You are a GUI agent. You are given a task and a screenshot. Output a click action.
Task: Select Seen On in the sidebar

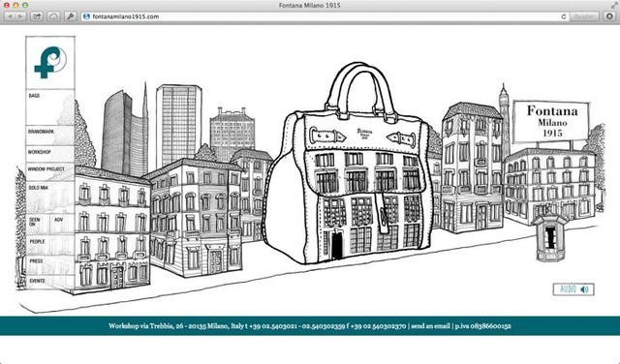35,222
